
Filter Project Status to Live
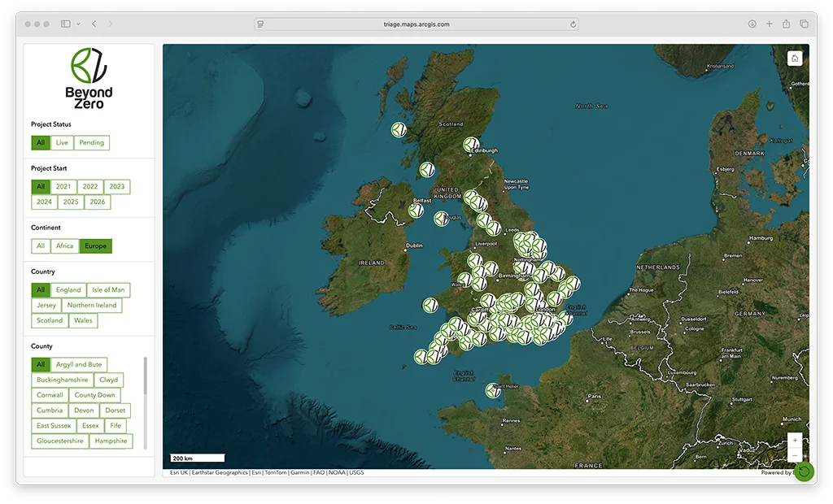coord(62,142)
